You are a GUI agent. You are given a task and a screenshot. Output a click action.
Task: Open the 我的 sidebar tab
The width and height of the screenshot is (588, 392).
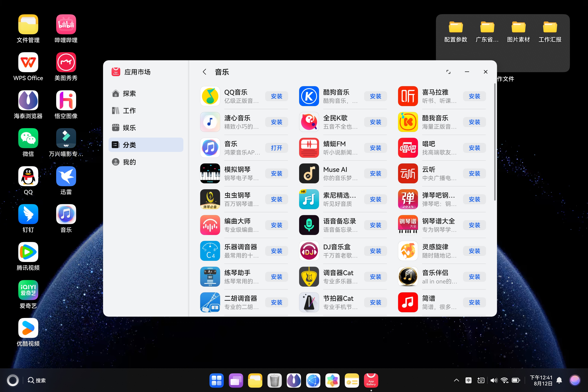pyautogui.click(x=146, y=162)
